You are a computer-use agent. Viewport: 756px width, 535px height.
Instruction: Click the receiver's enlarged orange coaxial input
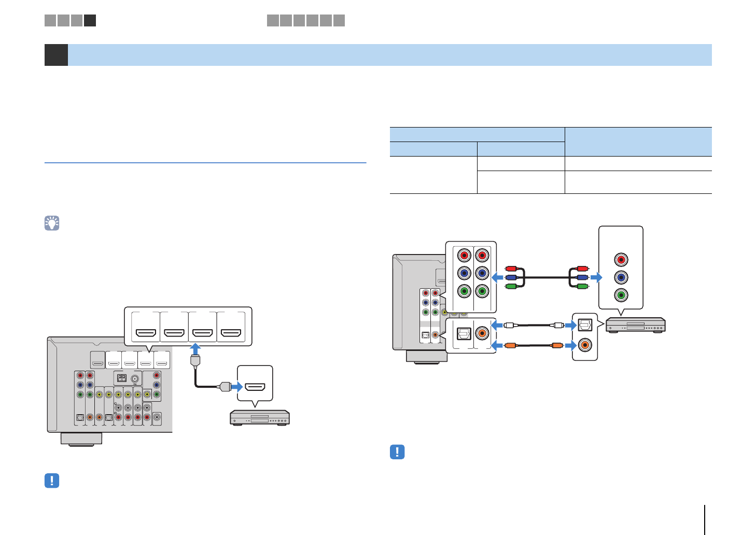(482, 333)
